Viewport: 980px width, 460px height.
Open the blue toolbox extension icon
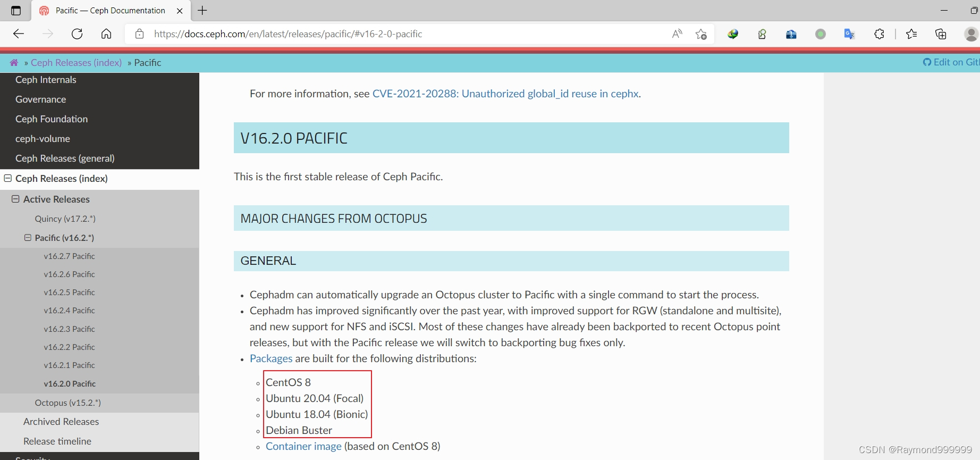tap(791, 34)
